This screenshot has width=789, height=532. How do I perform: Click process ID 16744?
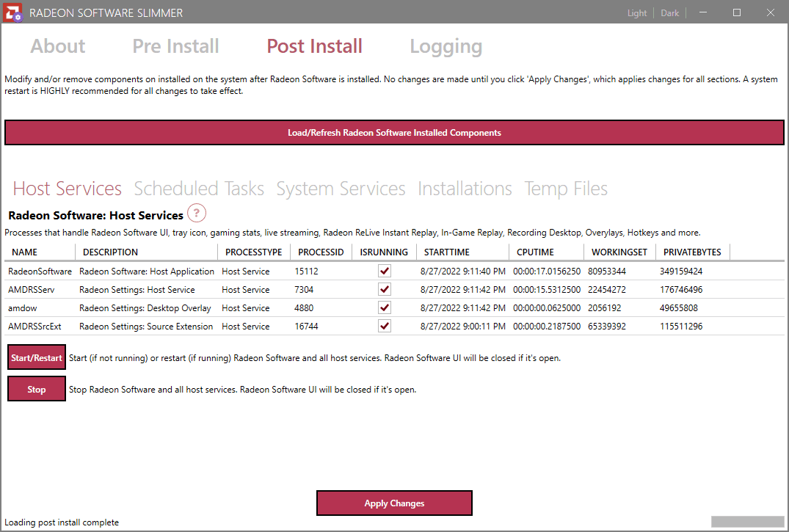pyautogui.click(x=307, y=327)
